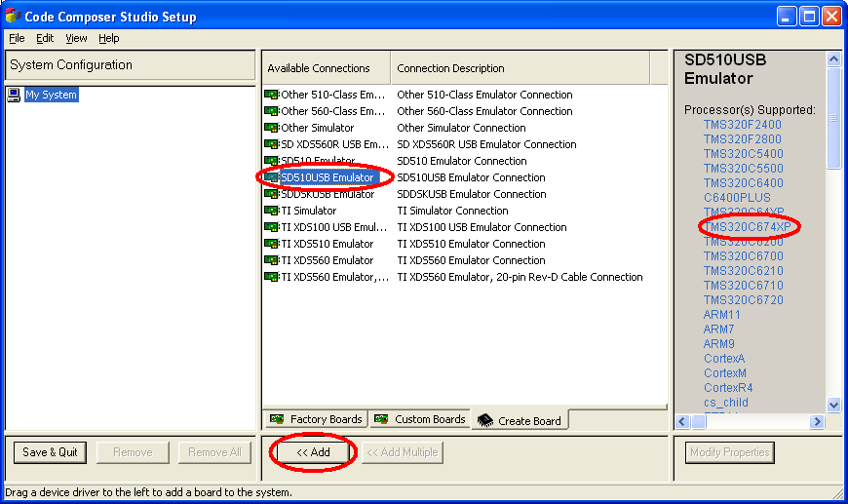Click the Available Connections column header
This screenshot has height=504, width=848.
(327, 68)
